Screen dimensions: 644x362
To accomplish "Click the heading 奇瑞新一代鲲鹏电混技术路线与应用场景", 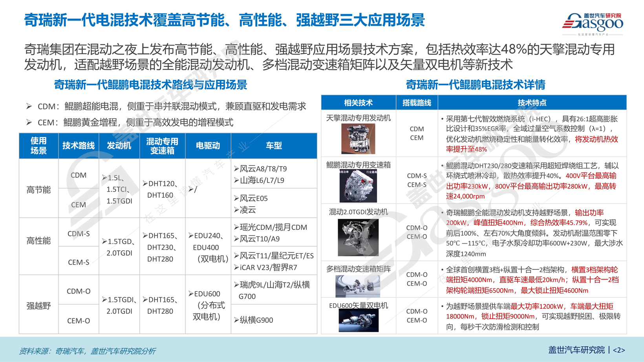I will [x=150, y=85].
